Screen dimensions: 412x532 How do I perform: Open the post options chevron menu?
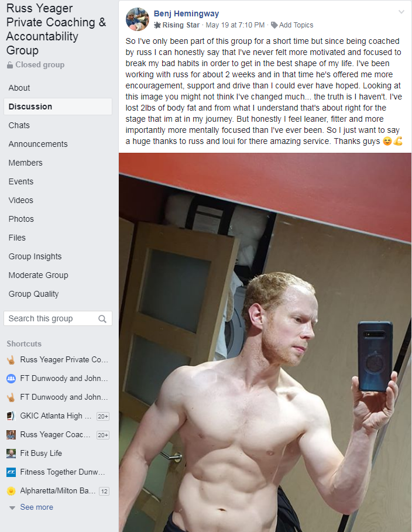[x=401, y=12]
